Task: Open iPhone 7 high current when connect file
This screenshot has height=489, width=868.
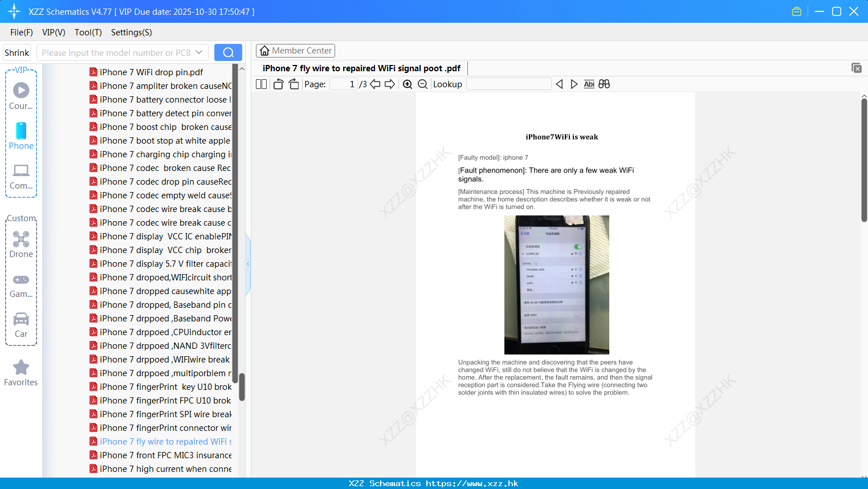Action: click(161, 468)
